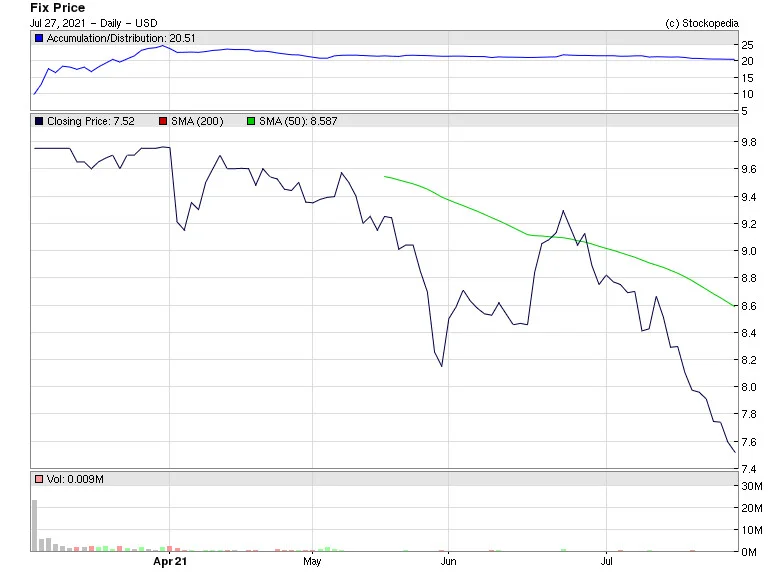Viewport: 778px width, 587px height.
Task: Click the 8.8 price axis label
Action: pyautogui.click(x=749, y=278)
